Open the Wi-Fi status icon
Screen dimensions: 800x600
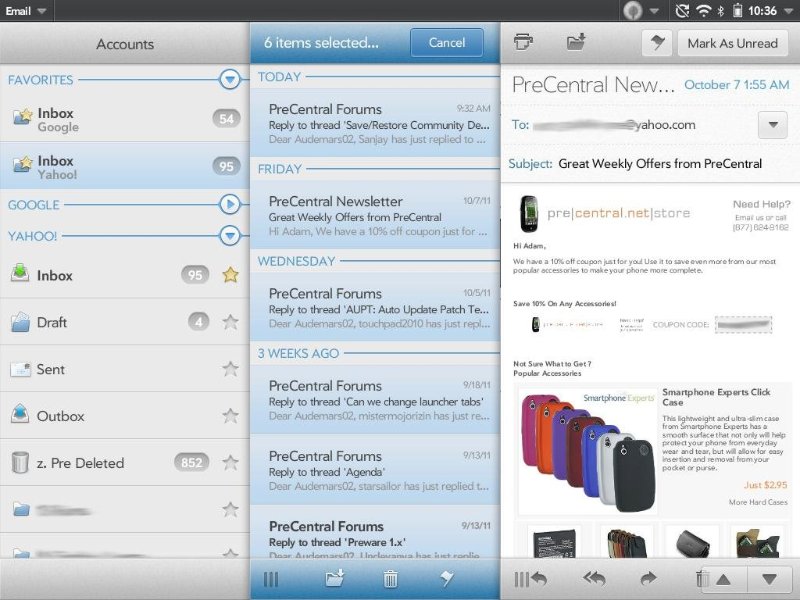point(704,11)
